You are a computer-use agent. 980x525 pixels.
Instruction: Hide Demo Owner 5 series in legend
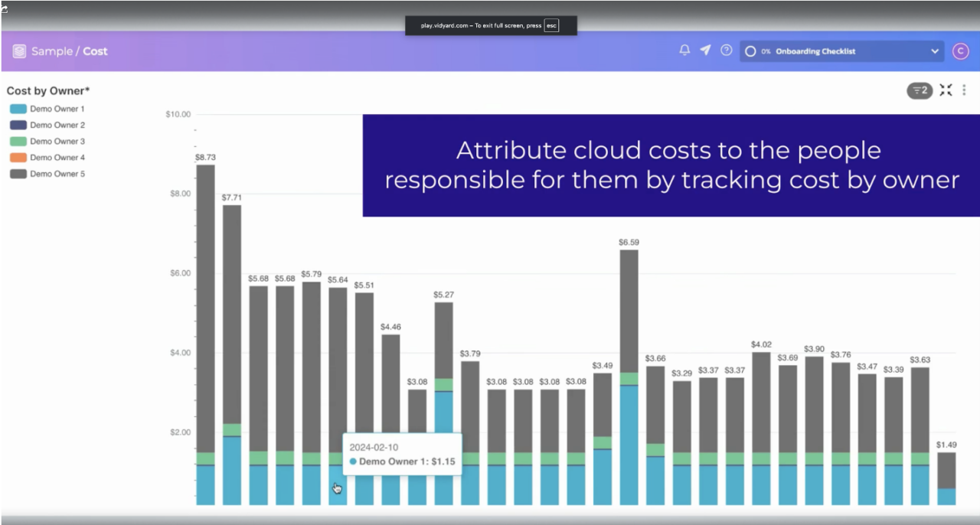[x=57, y=174]
